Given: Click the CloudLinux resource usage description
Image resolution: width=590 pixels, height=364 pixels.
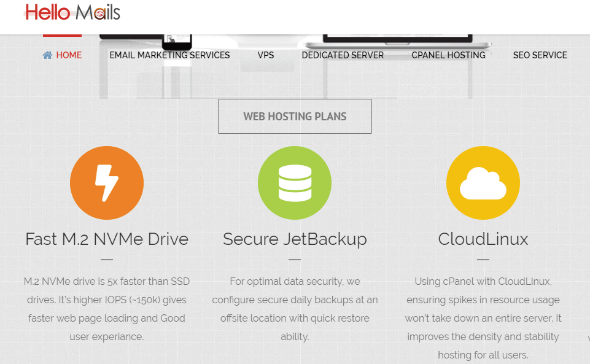Looking at the screenshot, I should pos(483,318).
